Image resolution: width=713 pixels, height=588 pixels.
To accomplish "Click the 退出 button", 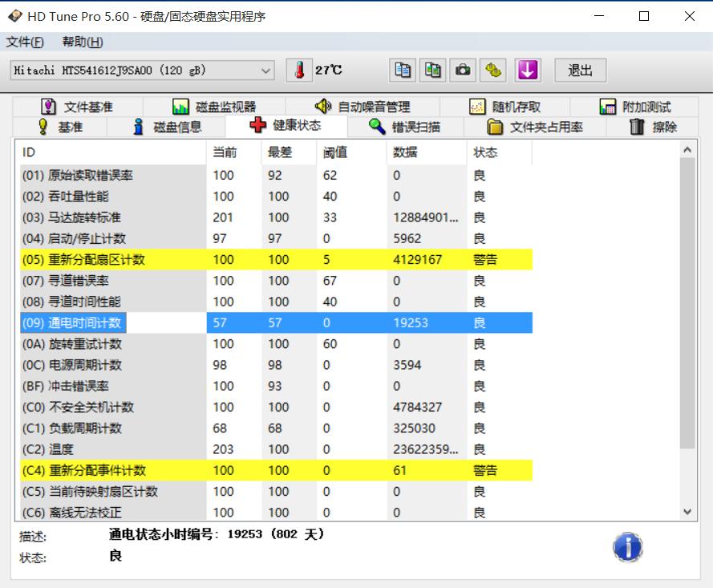I will (x=580, y=71).
